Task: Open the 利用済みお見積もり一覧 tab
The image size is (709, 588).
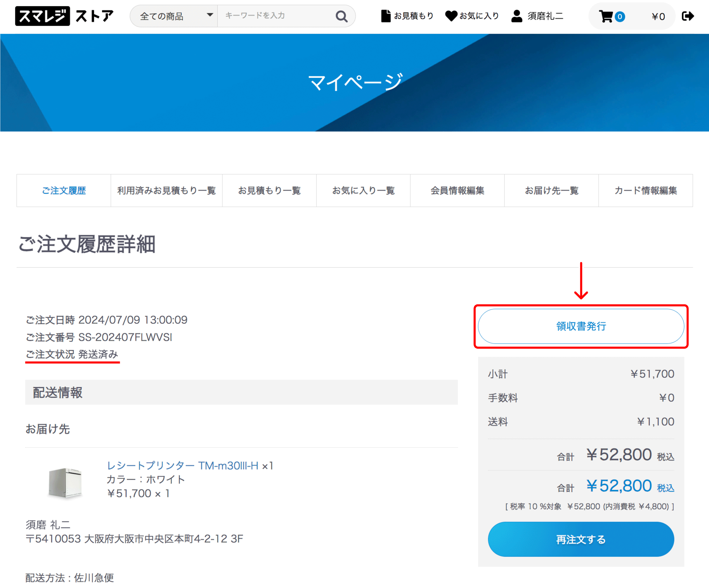Action: pyautogui.click(x=167, y=190)
